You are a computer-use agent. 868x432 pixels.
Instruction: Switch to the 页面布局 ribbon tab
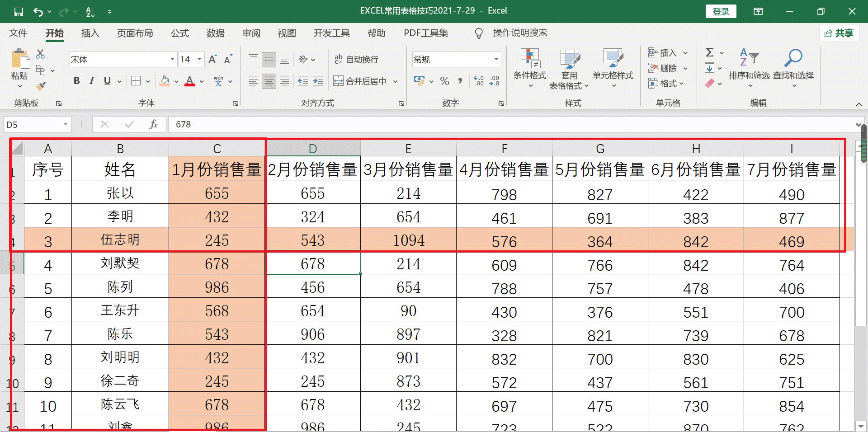click(135, 33)
